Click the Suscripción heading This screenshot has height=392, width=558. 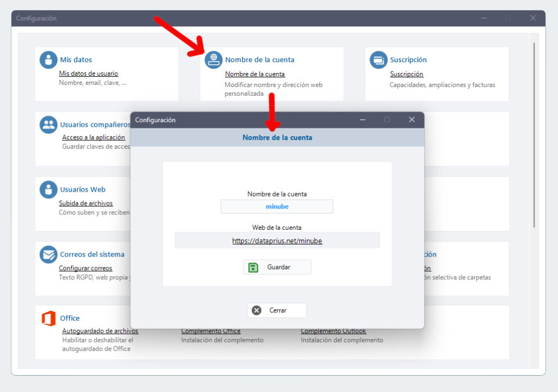408,60
